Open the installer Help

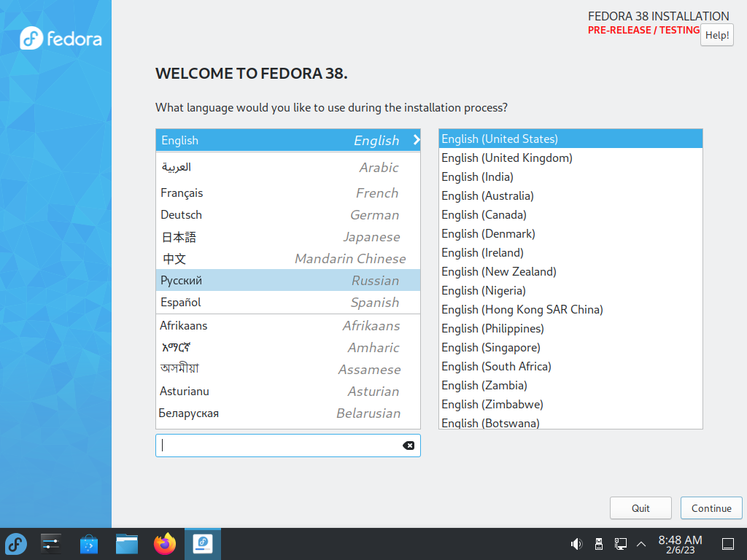717,35
